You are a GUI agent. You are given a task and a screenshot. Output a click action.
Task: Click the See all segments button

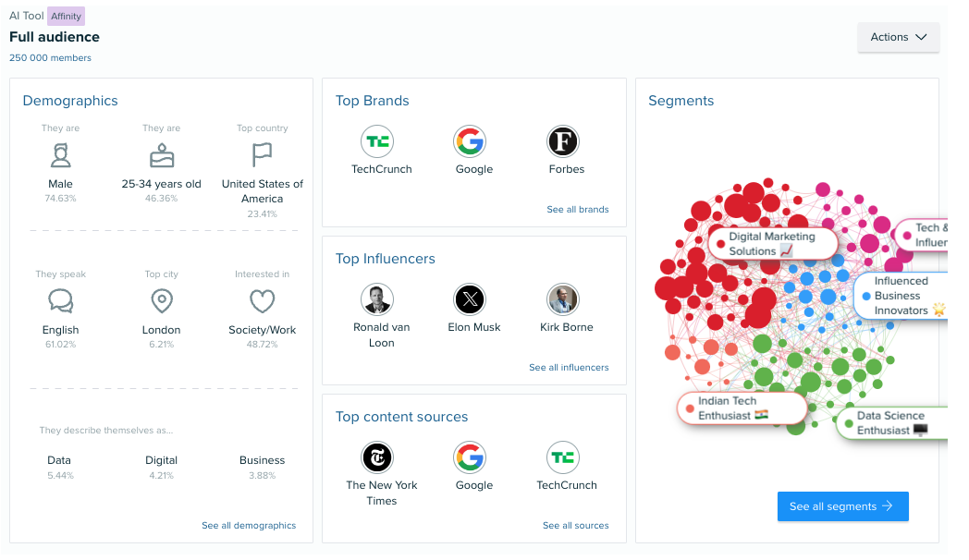pyautogui.click(x=842, y=506)
